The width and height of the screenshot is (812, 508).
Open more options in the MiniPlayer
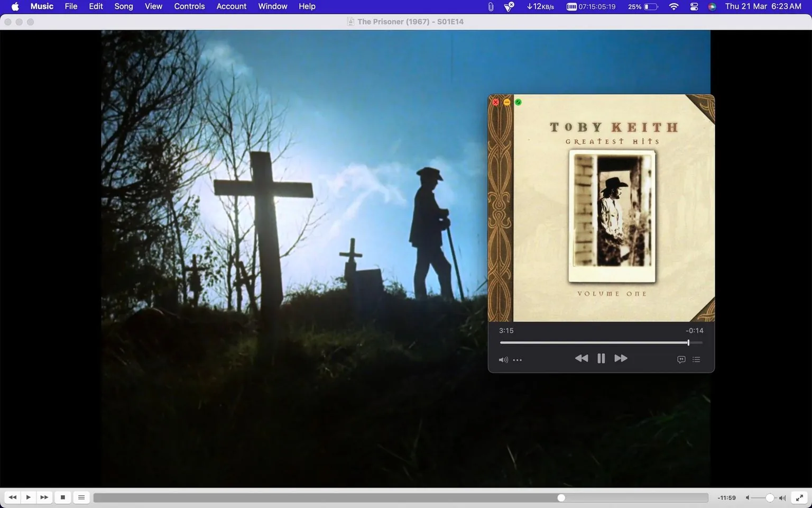(517, 360)
